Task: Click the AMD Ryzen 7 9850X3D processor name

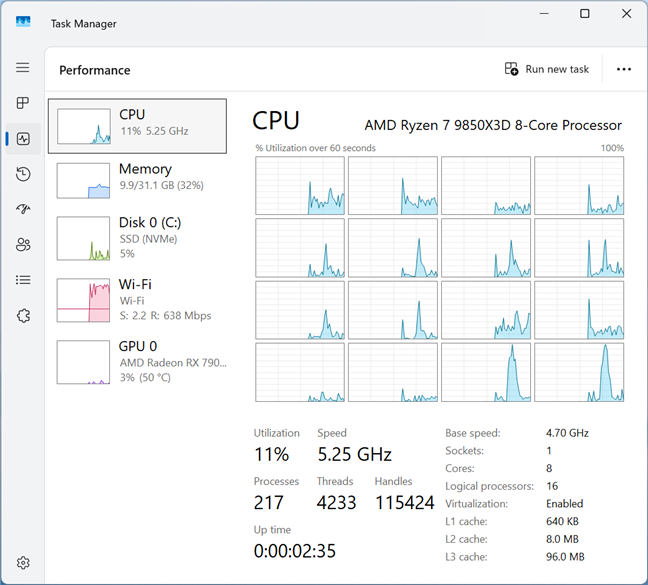Action: pos(493,125)
